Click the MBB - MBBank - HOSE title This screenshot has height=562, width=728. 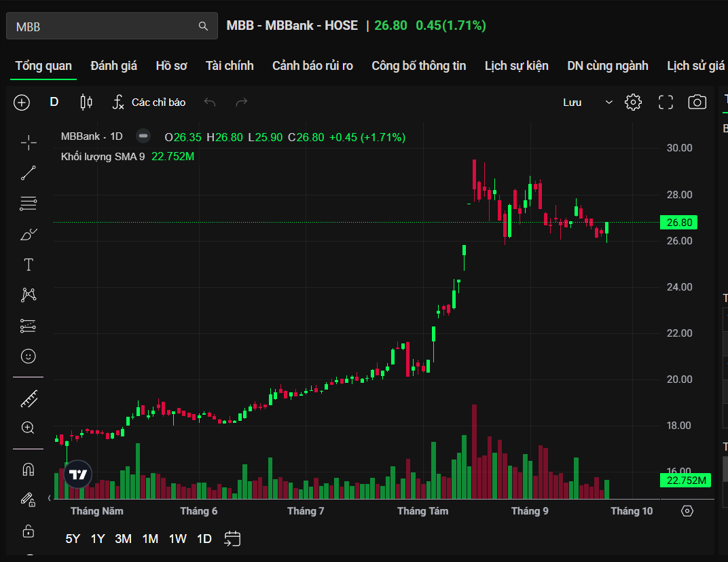coord(292,26)
